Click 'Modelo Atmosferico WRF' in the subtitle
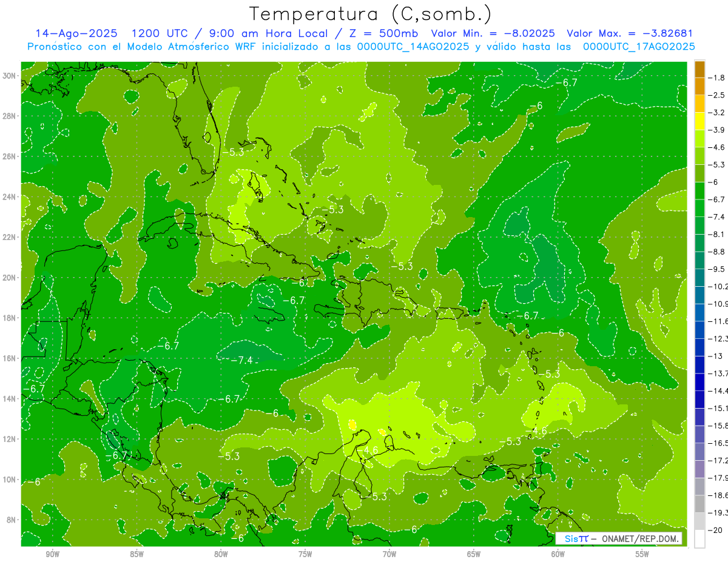This screenshot has height=562, width=728. (189, 47)
